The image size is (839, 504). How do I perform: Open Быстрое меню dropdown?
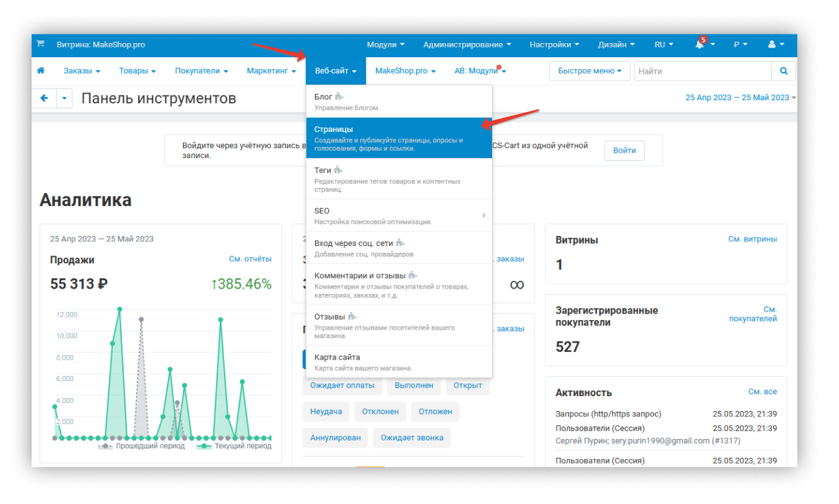[x=589, y=71]
